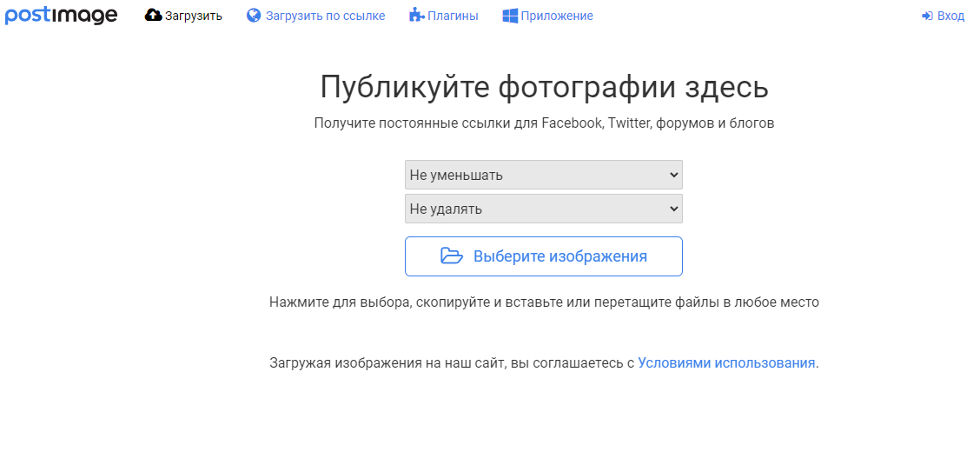Click the cloud upload icon
Image resolution: width=980 pixels, height=465 pixels.
153,15
